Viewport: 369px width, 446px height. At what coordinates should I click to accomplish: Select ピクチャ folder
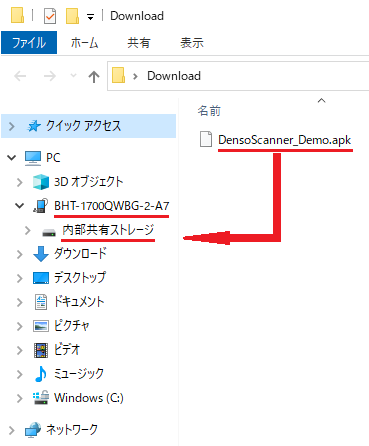click(x=72, y=326)
